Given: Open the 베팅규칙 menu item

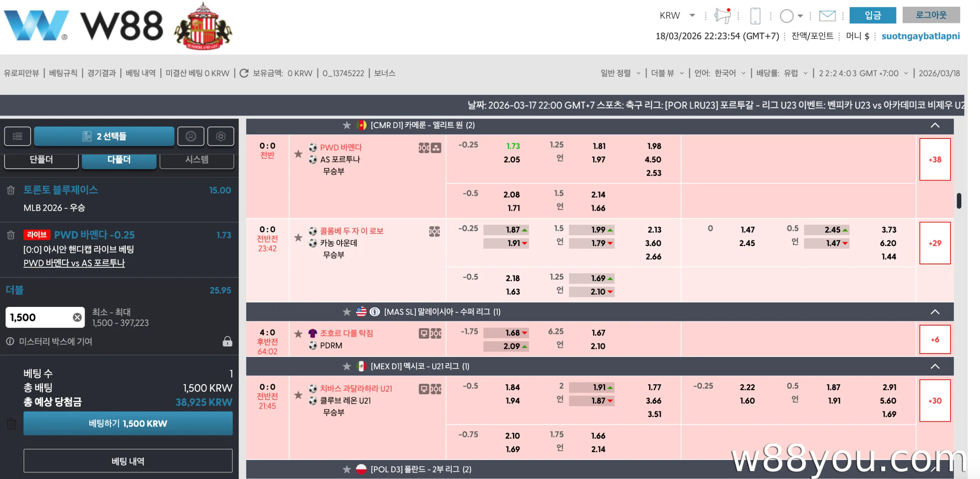Looking at the screenshot, I should pyautogui.click(x=63, y=73).
